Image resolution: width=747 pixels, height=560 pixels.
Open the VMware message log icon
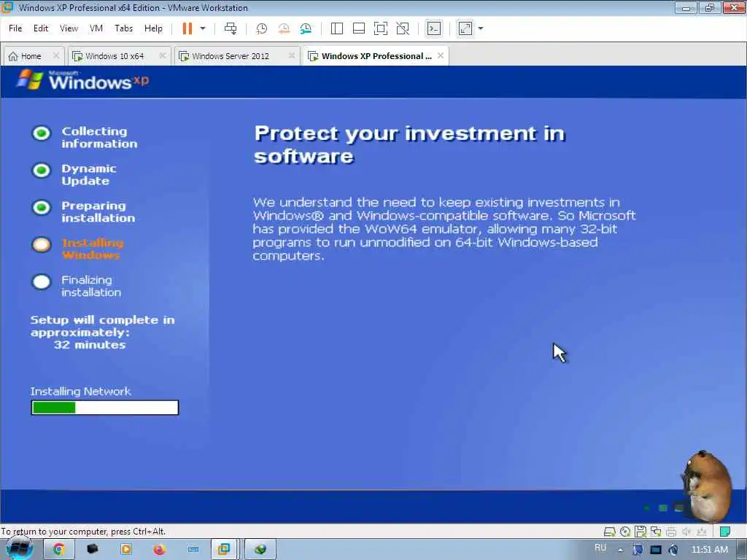[x=725, y=532]
